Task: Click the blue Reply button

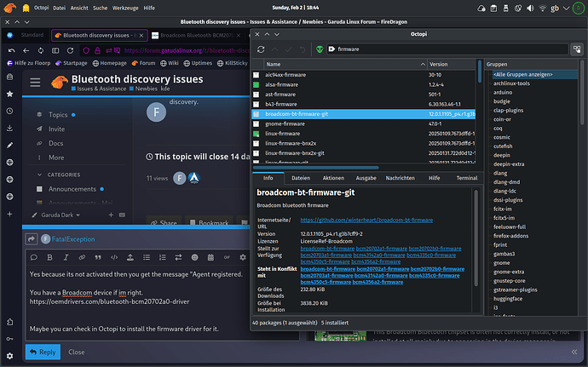Action: 43,352
